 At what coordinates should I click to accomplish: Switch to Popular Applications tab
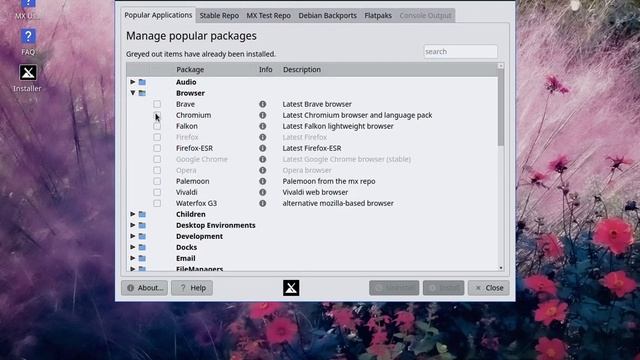coord(158,15)
